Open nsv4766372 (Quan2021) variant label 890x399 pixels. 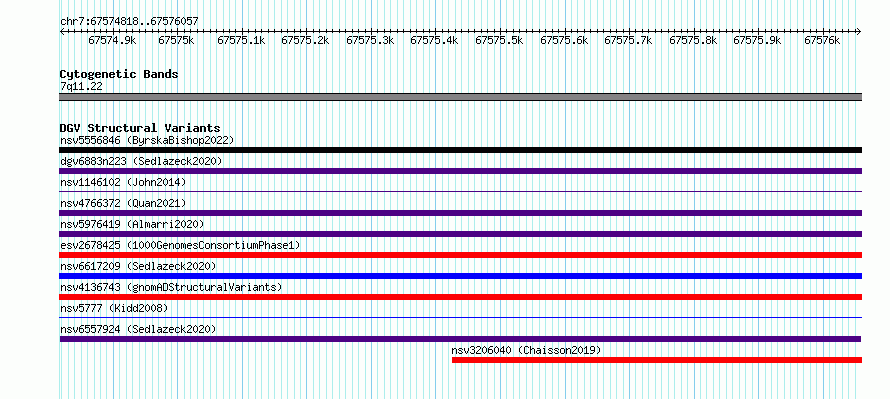(x=123, y=203)
